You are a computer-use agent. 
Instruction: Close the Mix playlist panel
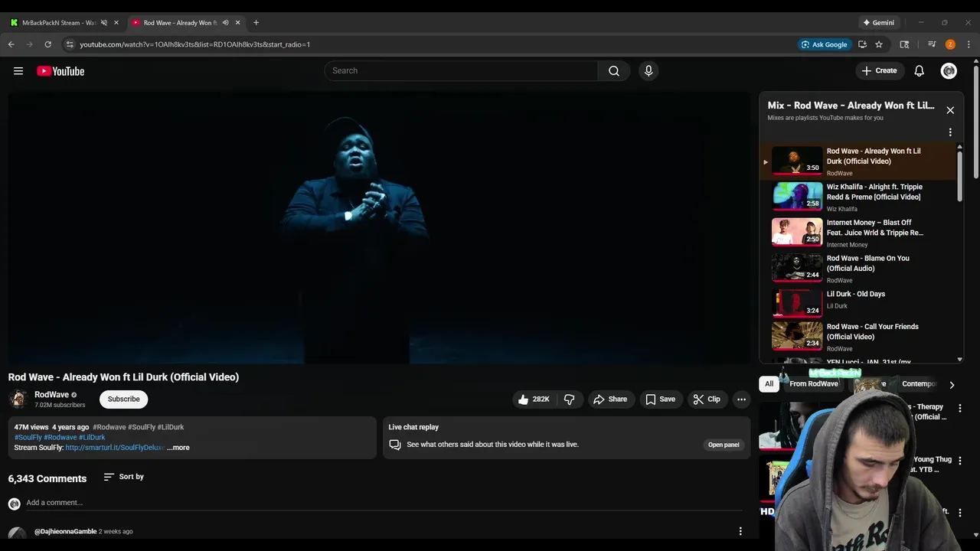(950, 110)
